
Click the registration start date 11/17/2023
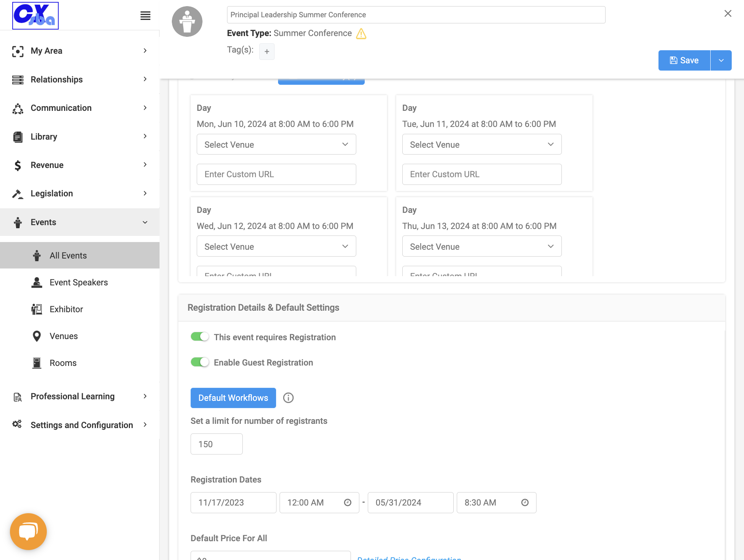(233, 502)
